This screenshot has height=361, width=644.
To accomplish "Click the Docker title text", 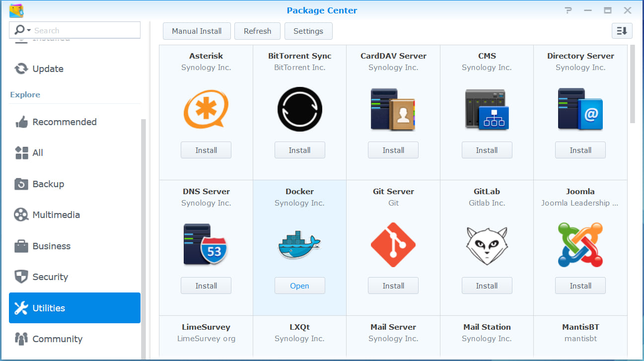I will 300,191.
